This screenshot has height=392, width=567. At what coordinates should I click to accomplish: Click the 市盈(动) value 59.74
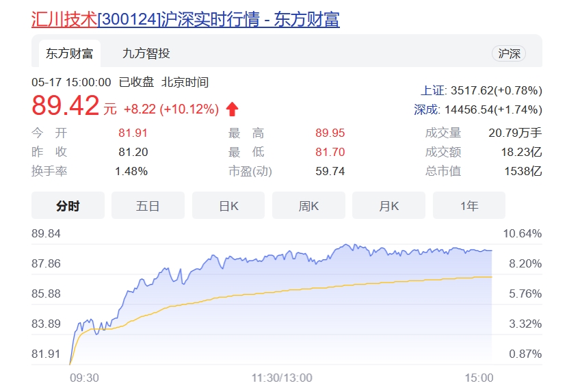330,171
